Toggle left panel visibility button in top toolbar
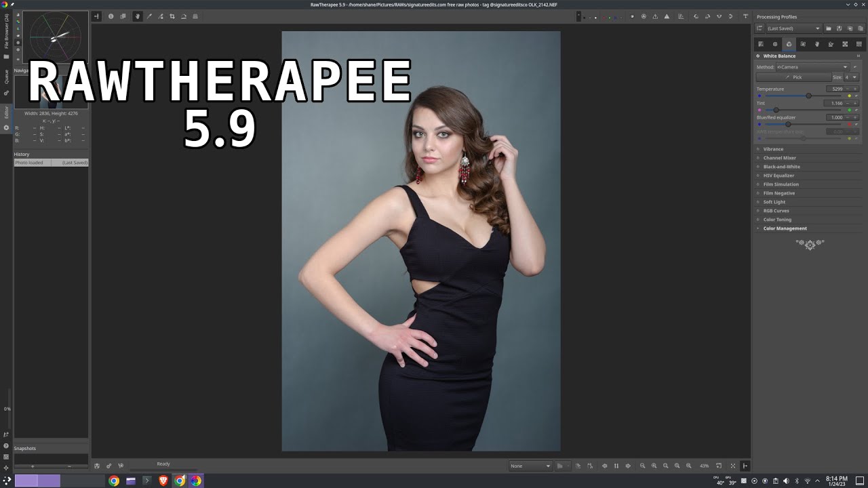The height and width of the screenshot is (488, 868). click(x=96, y=16)
